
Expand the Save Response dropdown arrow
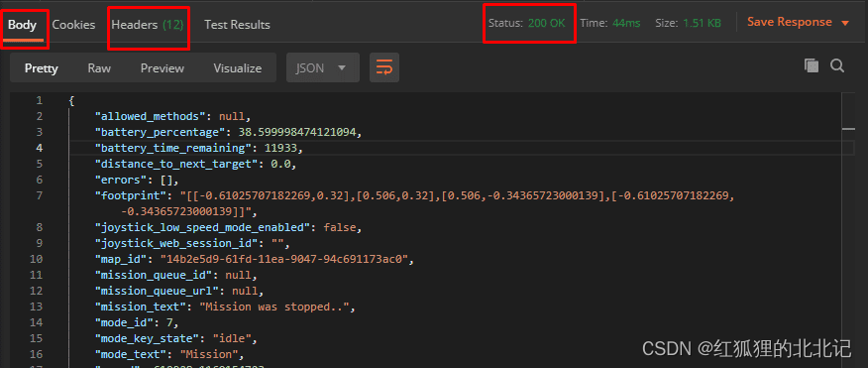tap(845, 23)
